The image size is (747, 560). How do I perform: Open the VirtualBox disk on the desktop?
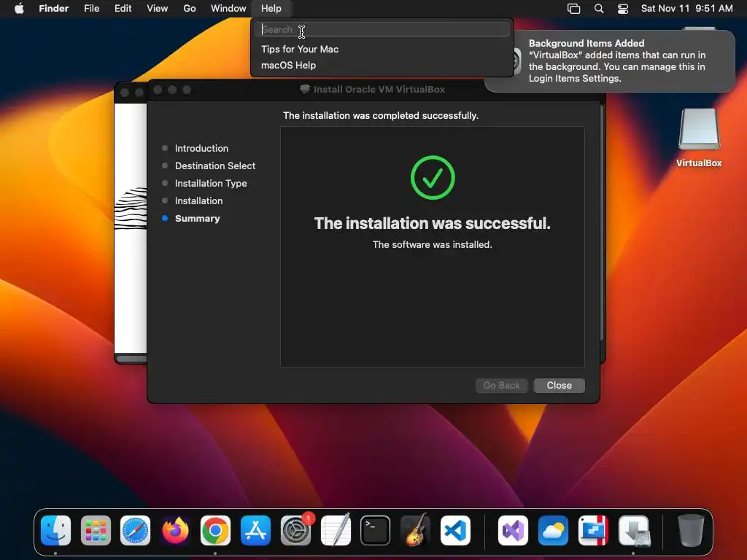(699, 138)
